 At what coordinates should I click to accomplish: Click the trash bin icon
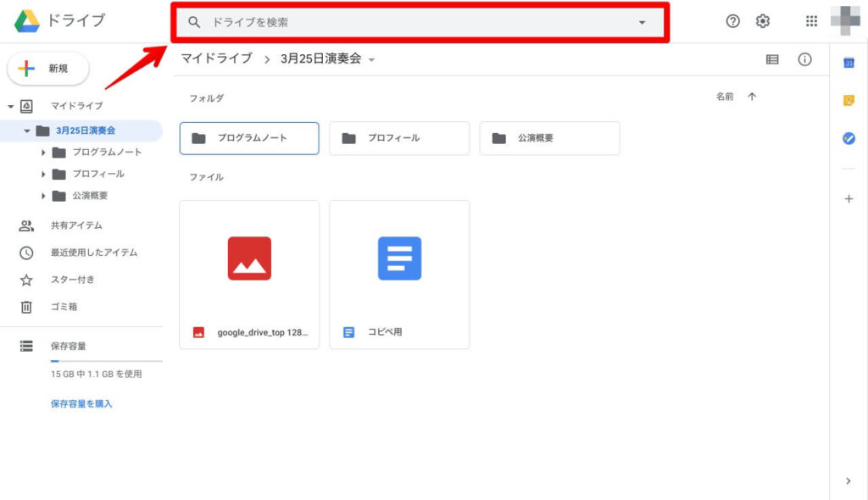(x=26, y=308)
